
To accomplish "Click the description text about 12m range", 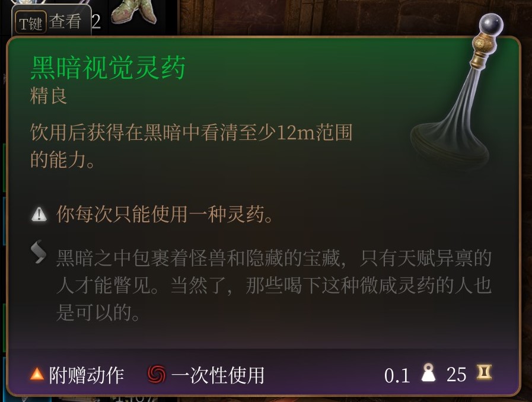I will [x=192, y=146].
